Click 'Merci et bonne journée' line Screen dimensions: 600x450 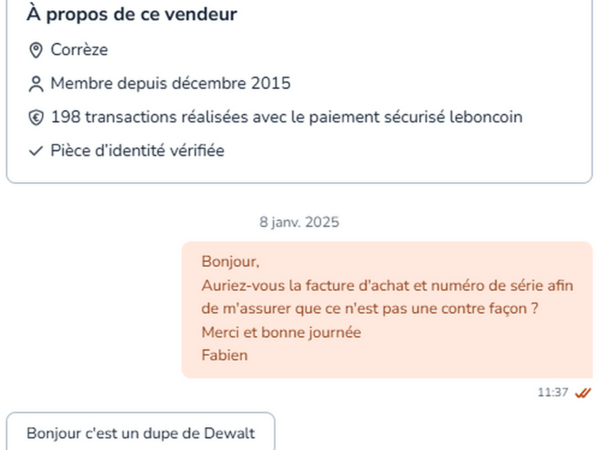click(x=280, y=331)
